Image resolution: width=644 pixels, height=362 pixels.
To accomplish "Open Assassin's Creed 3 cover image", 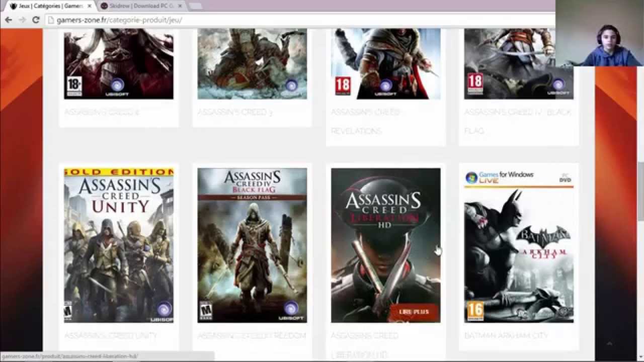I will [x=252, y=64].
